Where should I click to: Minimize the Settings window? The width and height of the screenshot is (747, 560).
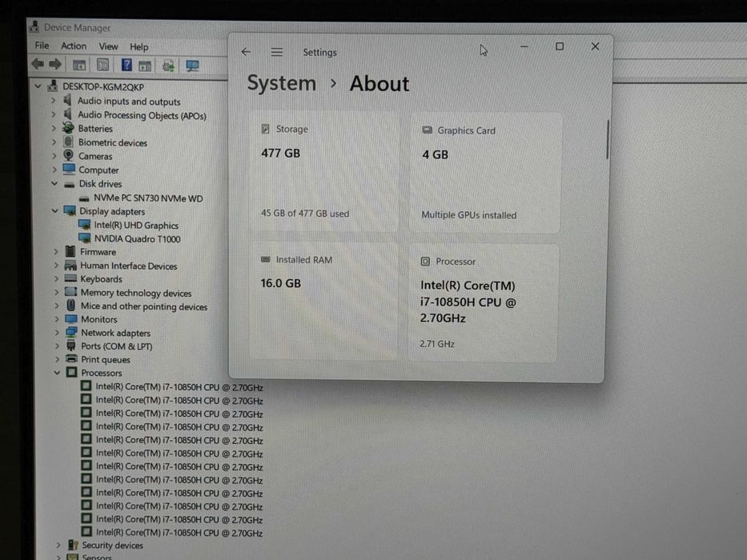(x=524, y=46)
